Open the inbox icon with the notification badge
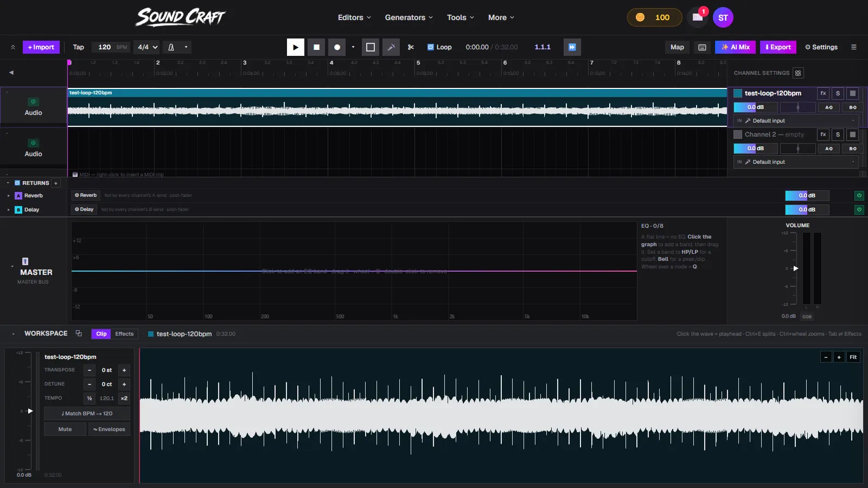The height and width of the screenshot is (488, 868). (698, 17)
